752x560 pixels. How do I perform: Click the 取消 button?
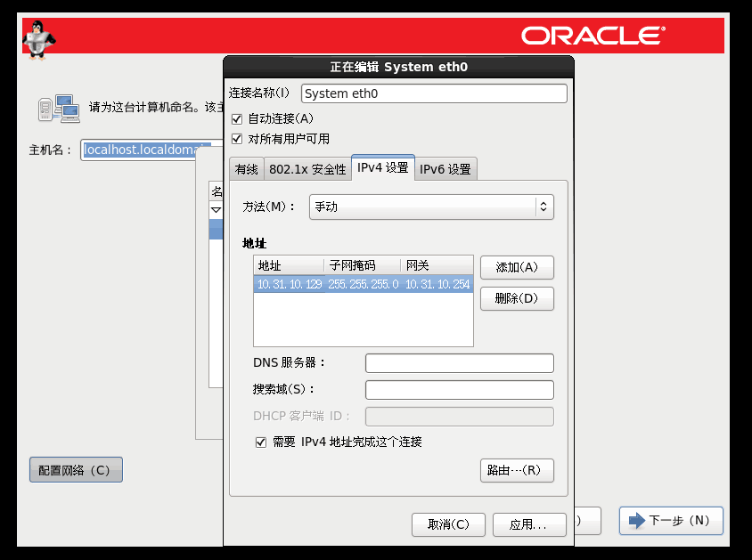pos(448,524)
